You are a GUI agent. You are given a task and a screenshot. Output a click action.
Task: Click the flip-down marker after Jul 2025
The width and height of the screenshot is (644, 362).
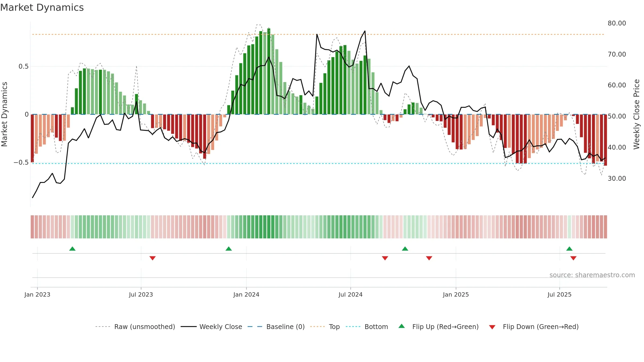pyautogui.click(x=573, y=258)
